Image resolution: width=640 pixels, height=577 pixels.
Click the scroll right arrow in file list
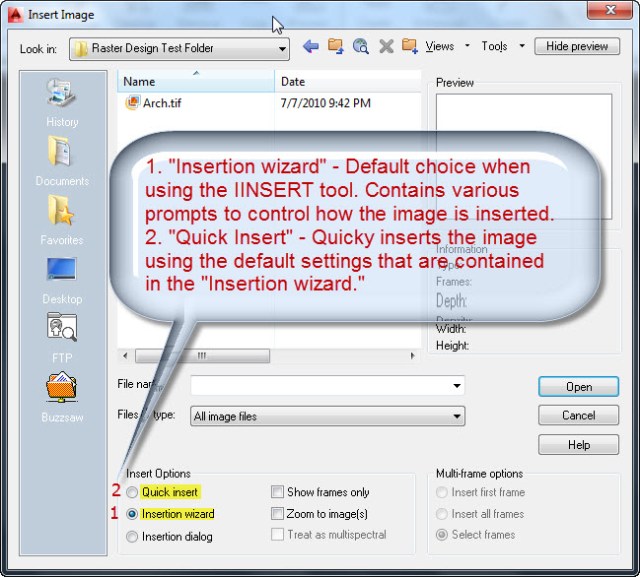click(x=412, y=355)
